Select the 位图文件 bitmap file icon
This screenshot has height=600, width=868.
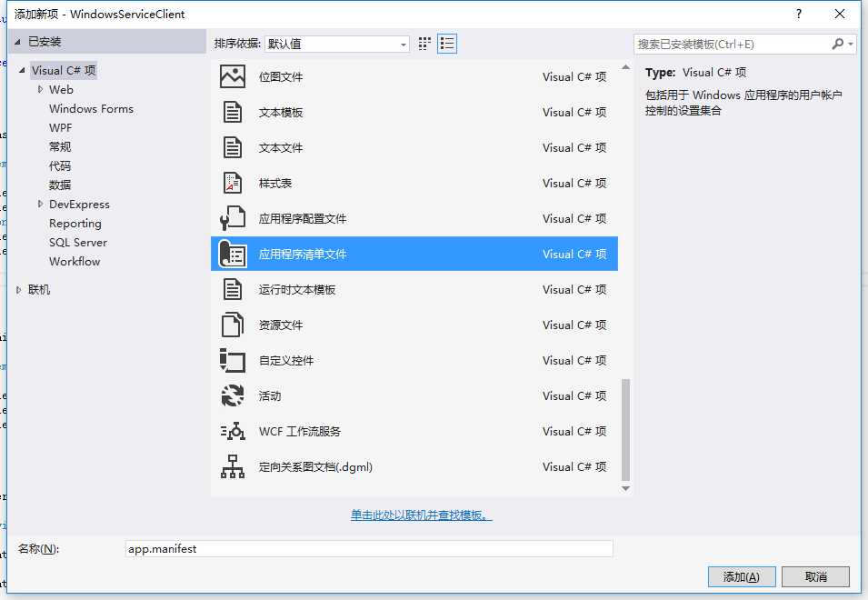coord(233,77)
